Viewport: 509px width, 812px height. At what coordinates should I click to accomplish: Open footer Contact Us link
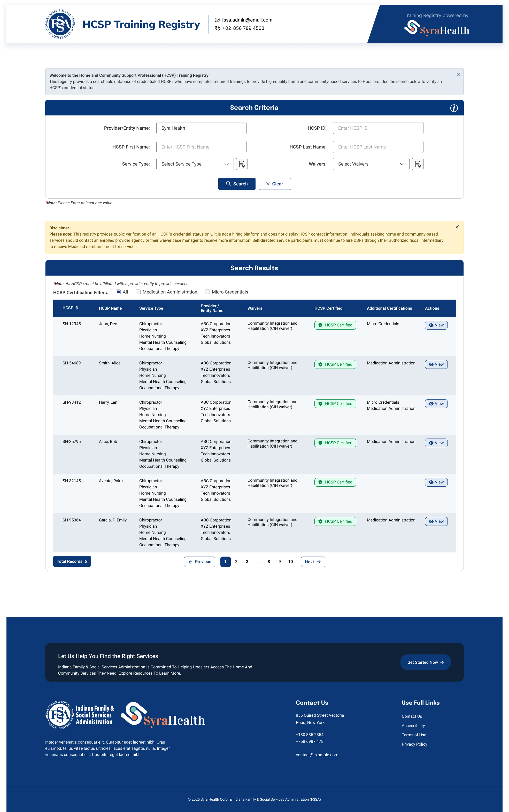click(x=412, y=716)
